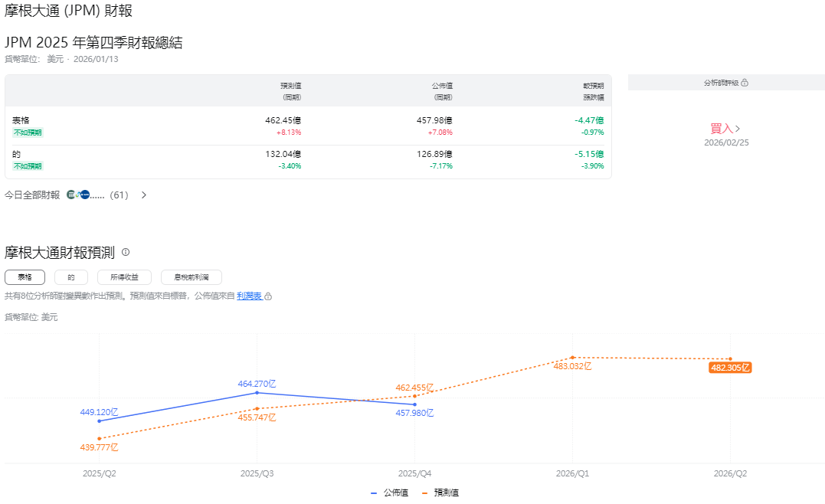
Task: Select second overlapping company logo icon
Action: [77, 195]
